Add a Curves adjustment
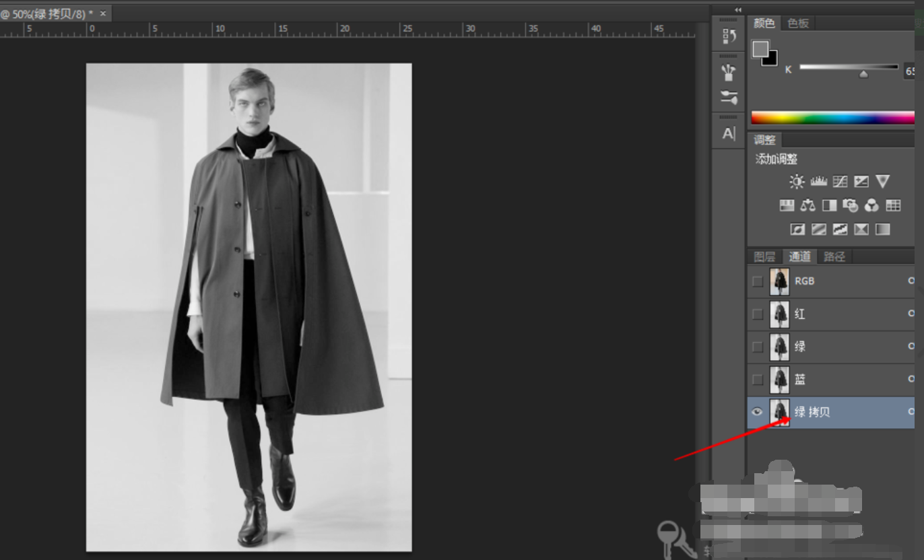 840,182
